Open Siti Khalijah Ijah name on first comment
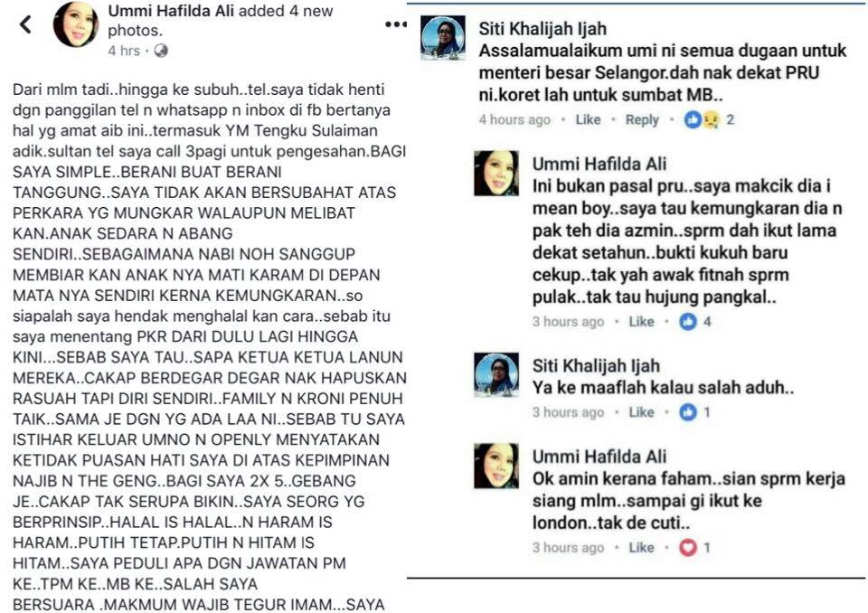This screenshot has height=613, width=868. pyautogui.click(x=542, y=29)
